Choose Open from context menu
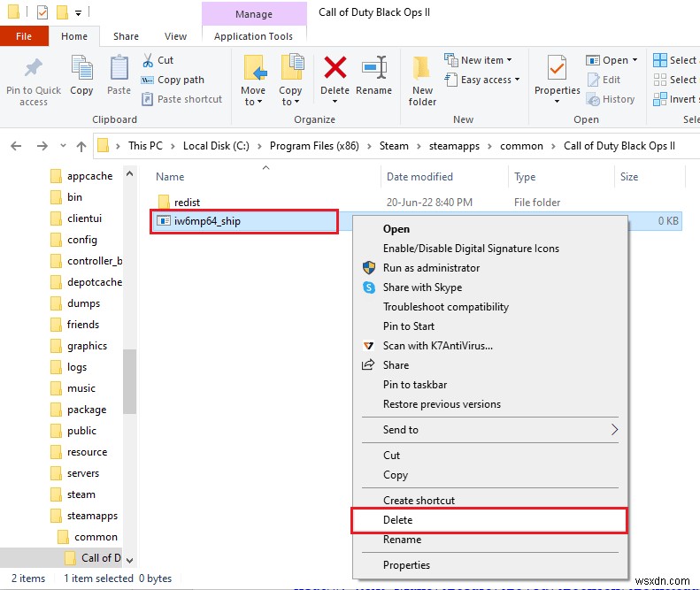Viewport: 700px width, 590px height. pos(490,229)
